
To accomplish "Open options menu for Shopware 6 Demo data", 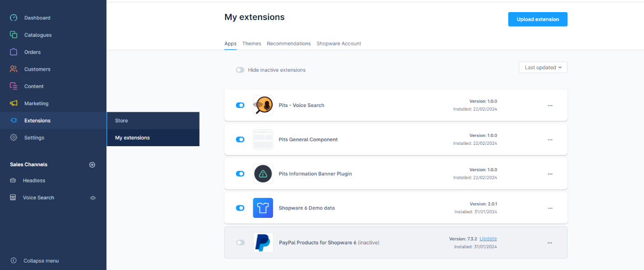I will (x=550, y=208).
